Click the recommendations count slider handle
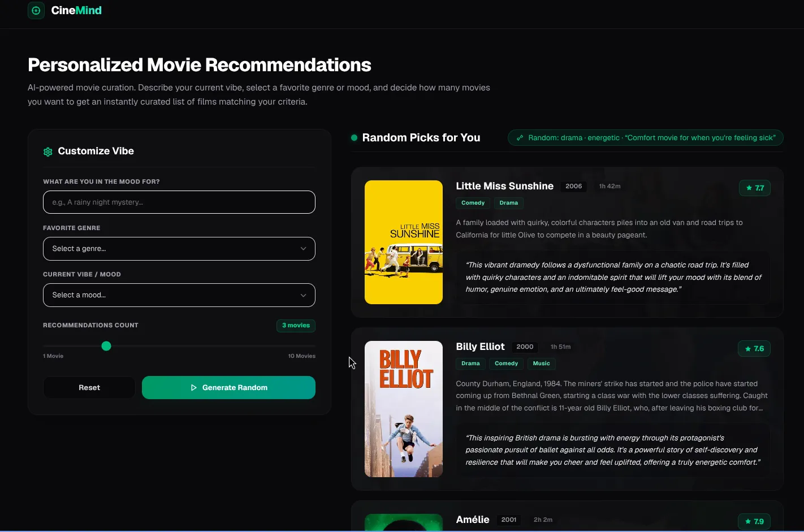The image size is (804, 532). pyautogui.click(x=106, y=346)
